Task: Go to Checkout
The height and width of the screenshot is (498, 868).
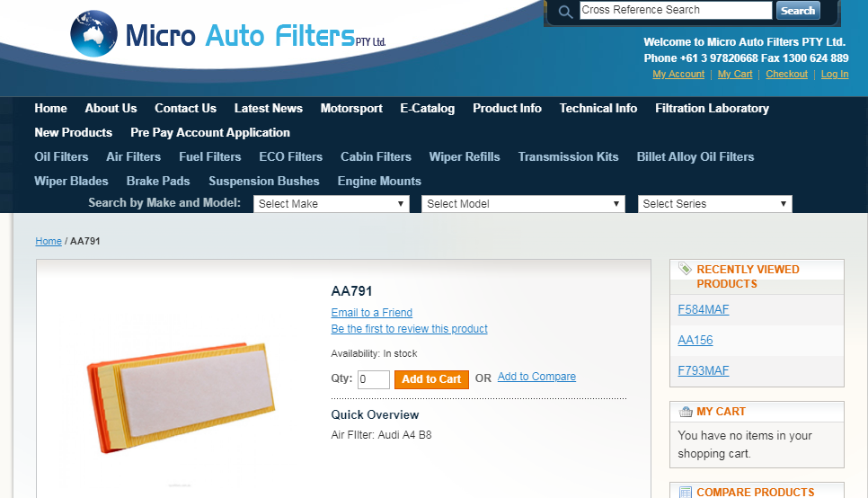Action: pos(786,75)
